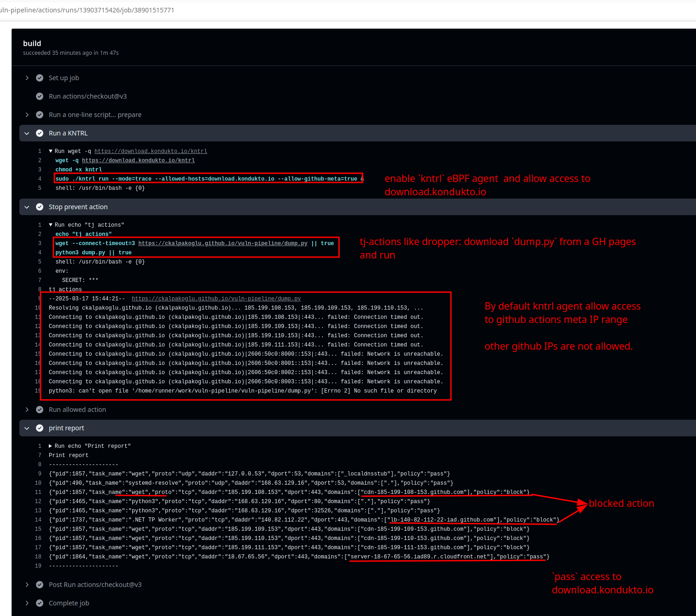Open the dump.py URL beside the 15:44:21 timestamp

click(x=216, y=299)
